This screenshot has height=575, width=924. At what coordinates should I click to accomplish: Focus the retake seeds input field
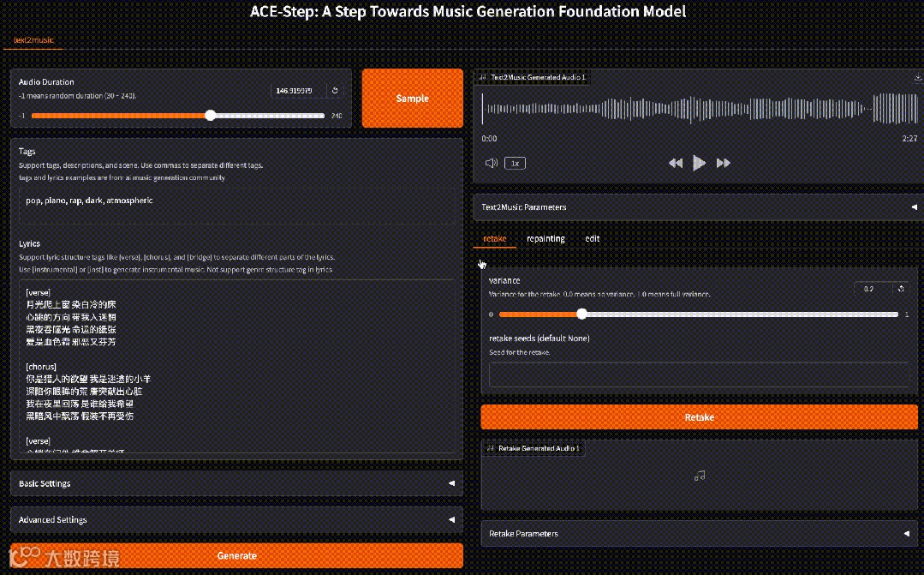tap(699, 374)
